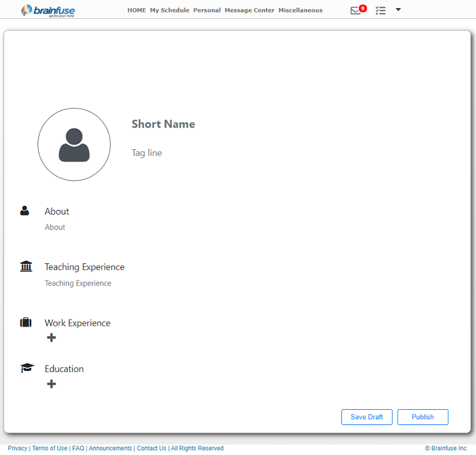Screen dimensions: 476x455
Task: Open the Miscellaneous menu
Action: point(300,11)
